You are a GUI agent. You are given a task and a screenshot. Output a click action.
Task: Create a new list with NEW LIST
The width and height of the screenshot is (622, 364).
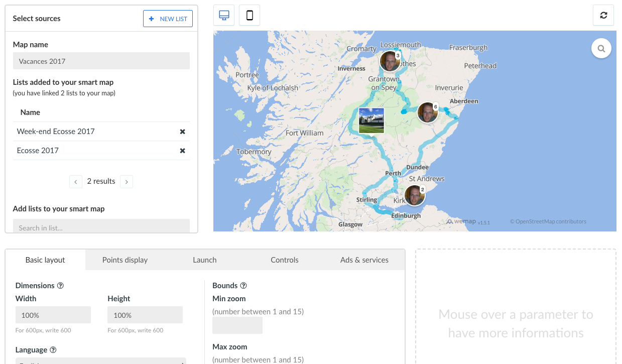(168, 18)
